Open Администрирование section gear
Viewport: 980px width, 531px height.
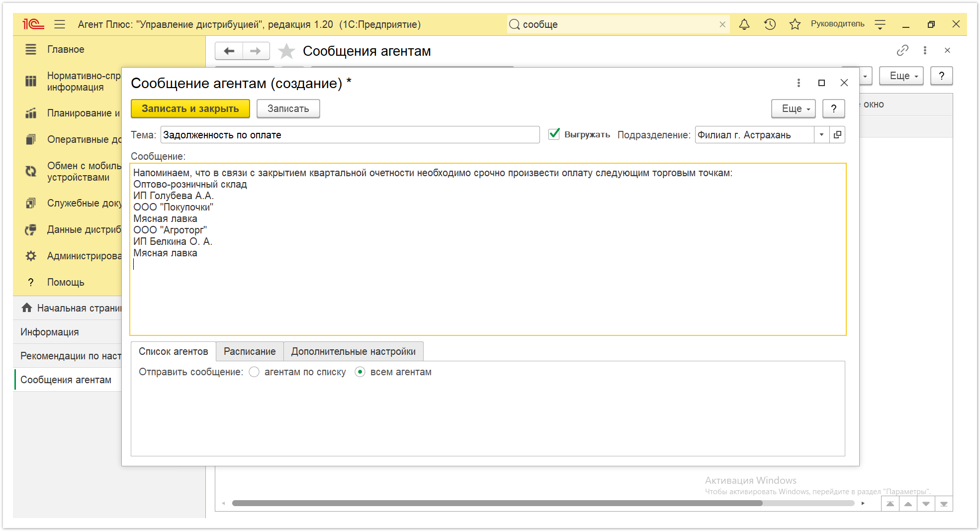click(x=31, y=256)
